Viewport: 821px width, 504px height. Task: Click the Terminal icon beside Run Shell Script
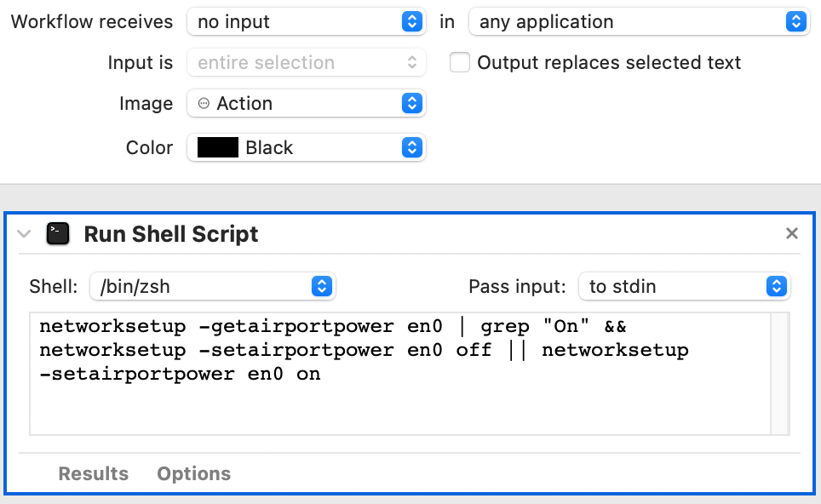coord(59,234)
